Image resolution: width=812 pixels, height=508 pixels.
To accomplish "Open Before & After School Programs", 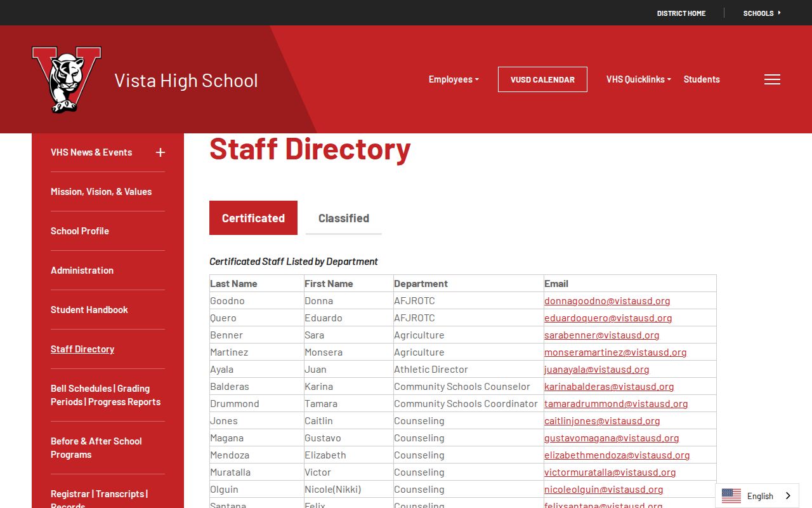I will [96, 448].
